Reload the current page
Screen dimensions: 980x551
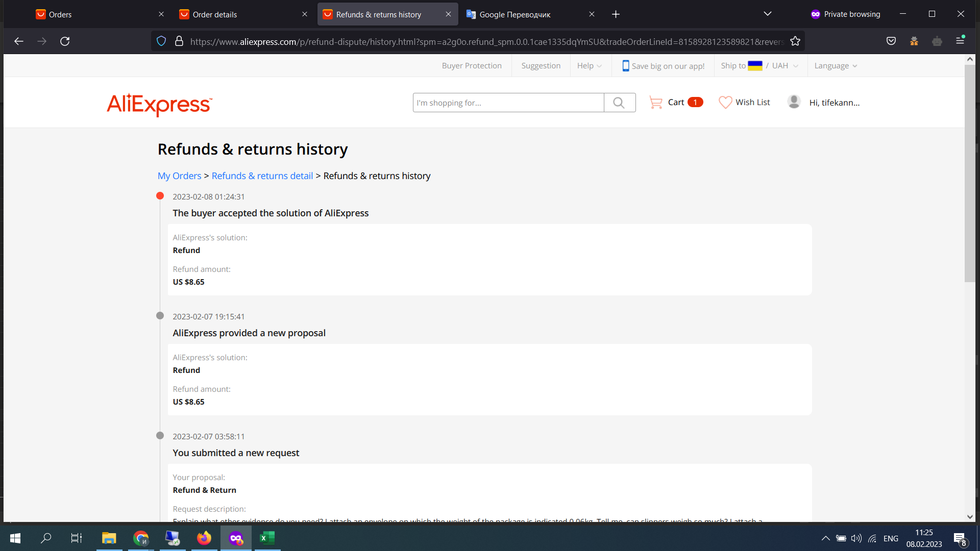[65, 41]
